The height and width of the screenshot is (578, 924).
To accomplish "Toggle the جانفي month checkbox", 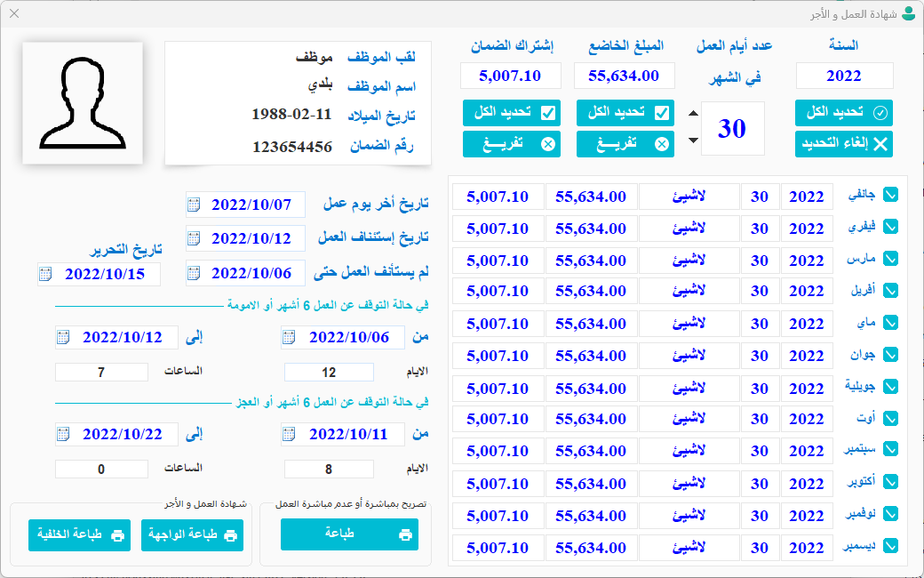I will tap(889, 195).
